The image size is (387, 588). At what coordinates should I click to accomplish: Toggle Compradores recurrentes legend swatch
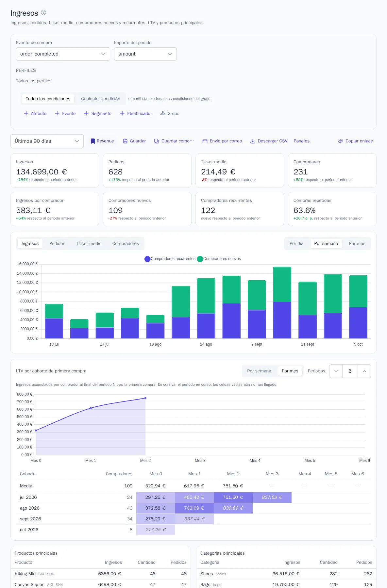pos(147,259)
